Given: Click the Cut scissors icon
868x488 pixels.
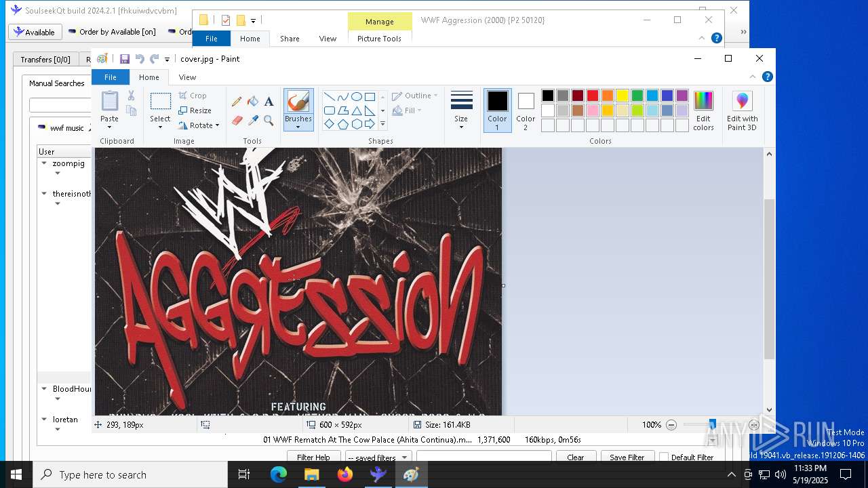Looking at the screenshot, I should pyautogui.click(x=131, y=96).
